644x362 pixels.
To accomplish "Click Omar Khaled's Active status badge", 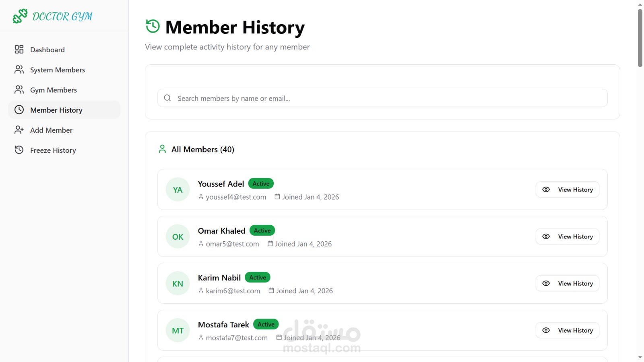I will (262, 230).
